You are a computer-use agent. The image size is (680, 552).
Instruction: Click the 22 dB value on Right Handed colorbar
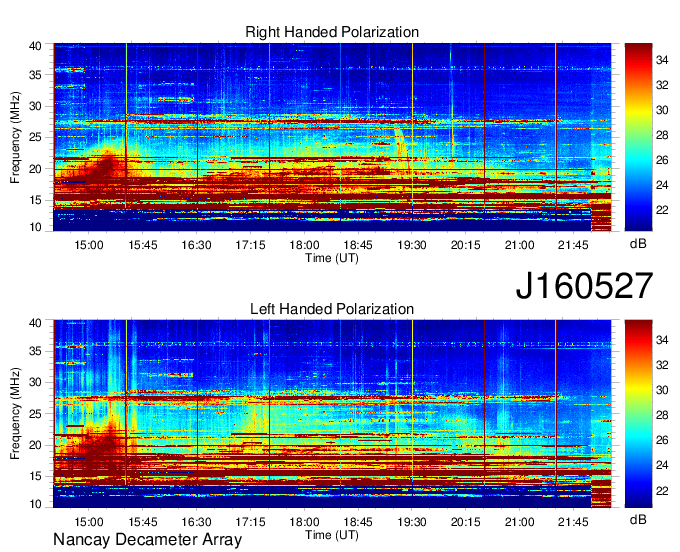[662, 210]
